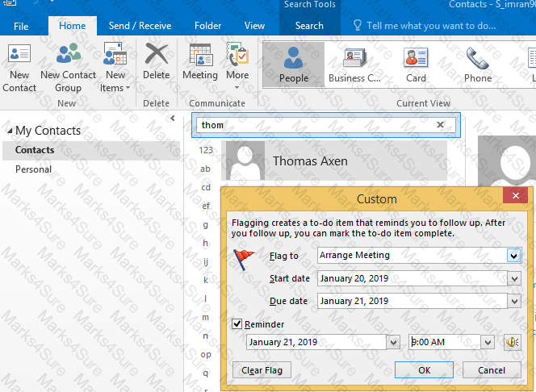Open the Flag to dropdown
This screenshot has height=392, width=536.
(x=513, y=256)
